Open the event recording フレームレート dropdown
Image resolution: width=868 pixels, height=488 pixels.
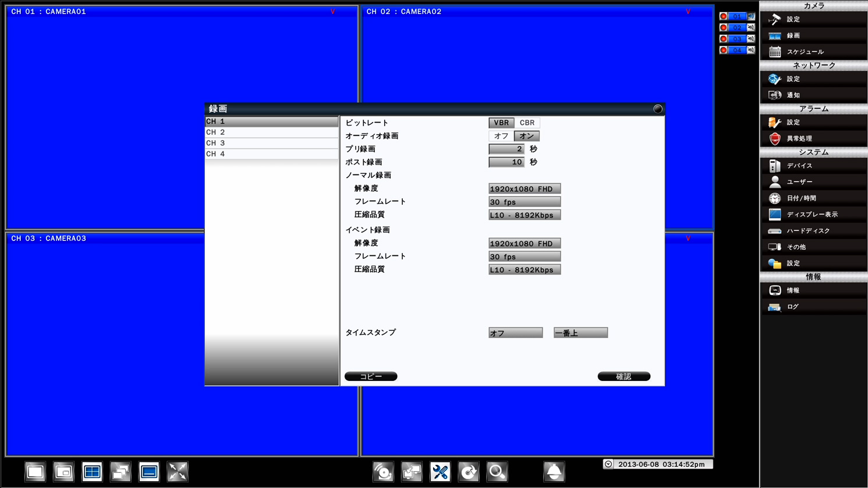(524, 257)
